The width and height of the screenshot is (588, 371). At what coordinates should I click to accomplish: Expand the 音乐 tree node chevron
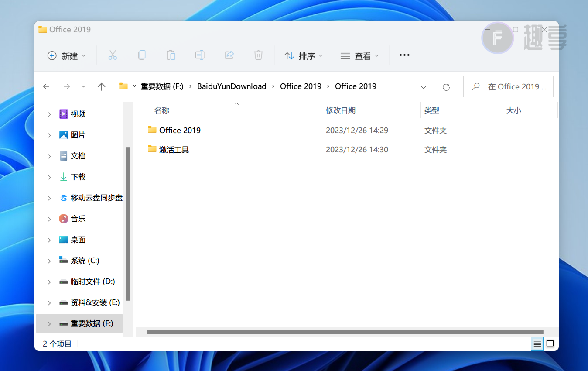pyautogui.click(x=49, y=219)
